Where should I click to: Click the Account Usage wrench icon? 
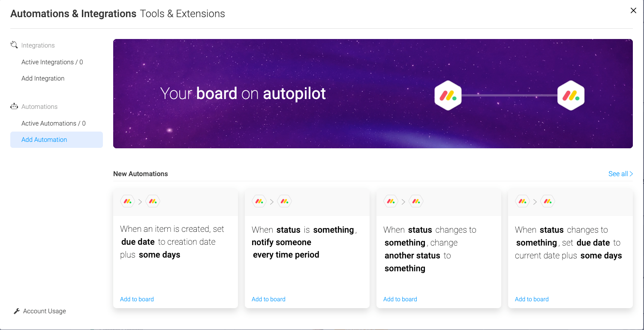(x=17, y=311)
